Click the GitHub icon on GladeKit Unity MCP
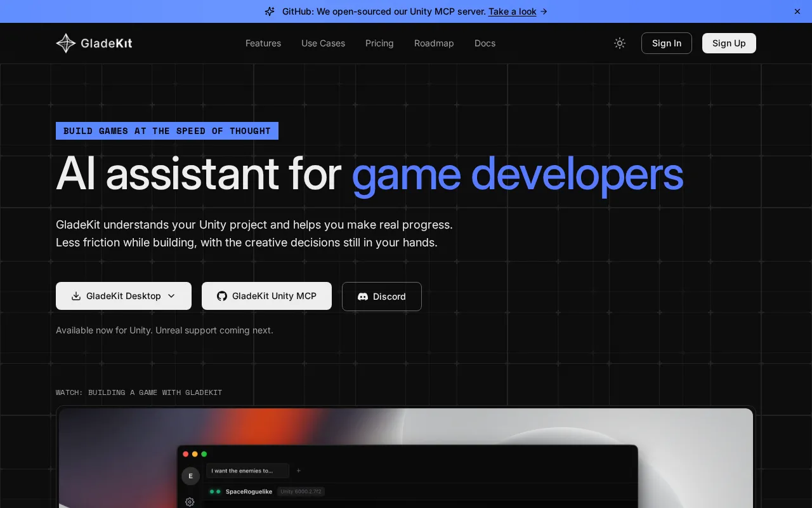The height and width of the screenshot is (508, 812). (222, 296)
